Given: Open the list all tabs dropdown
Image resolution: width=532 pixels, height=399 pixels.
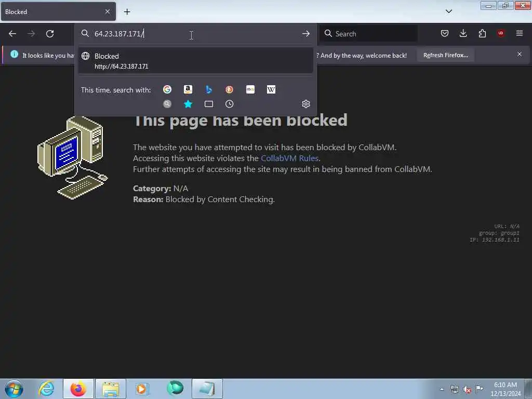Looking at the screenshot, I should tap(449, 11).
